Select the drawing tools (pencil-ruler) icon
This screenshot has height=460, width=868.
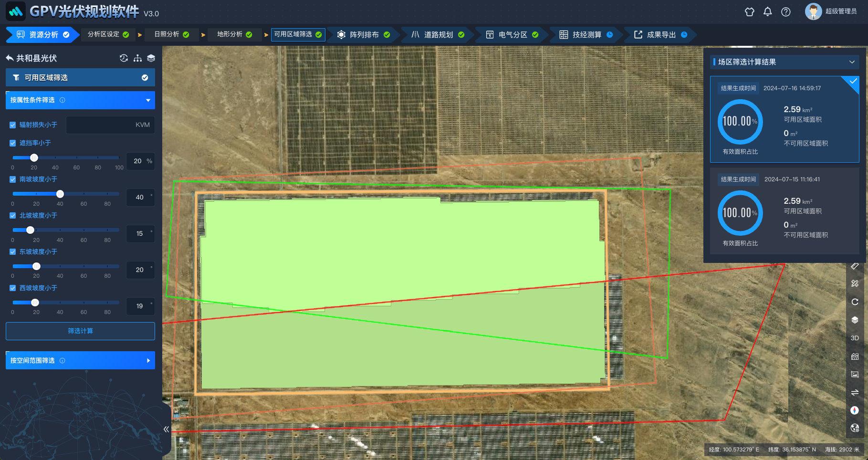click(855, 283)
